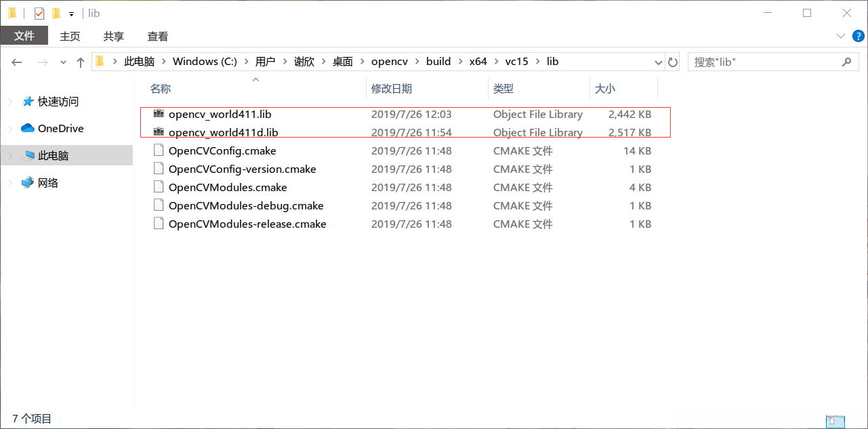Viewport: 868px width, 429px height.
Task: Expand the 此电脑 tree node
Action: (x=10, y=156)
